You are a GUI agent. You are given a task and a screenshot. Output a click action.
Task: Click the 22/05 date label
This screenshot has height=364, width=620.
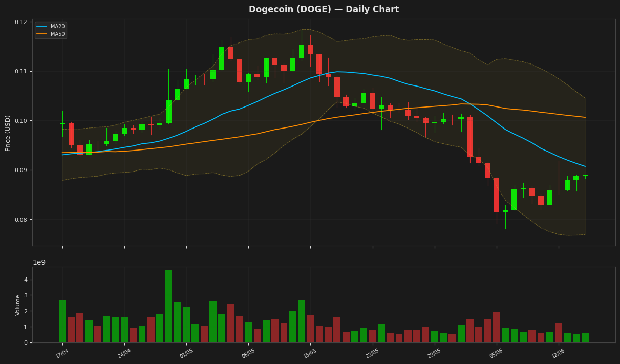point(373,353)
